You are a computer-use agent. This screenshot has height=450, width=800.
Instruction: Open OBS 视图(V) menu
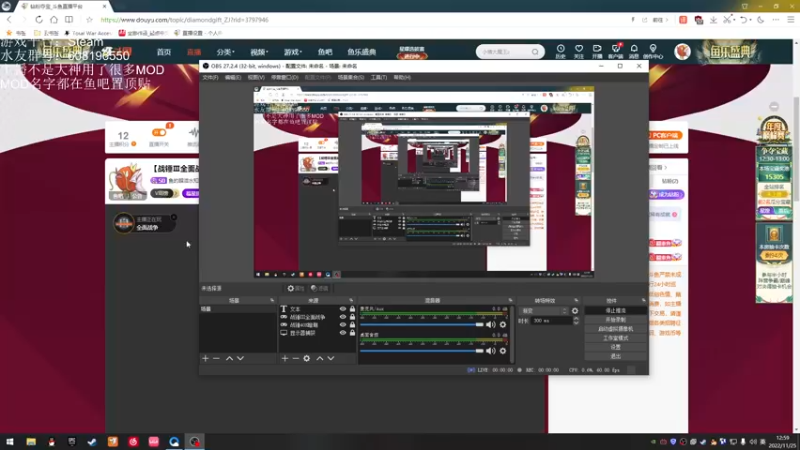point(256,78)
